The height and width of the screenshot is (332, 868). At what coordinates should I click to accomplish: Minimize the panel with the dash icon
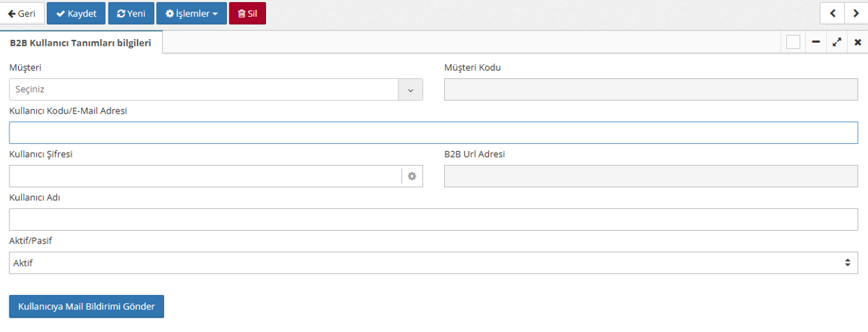click(x=816, y=43)
